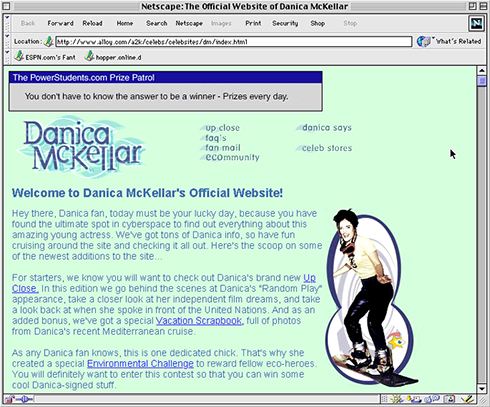Collapse the personal toolbar handle
This screenshot has width=490, height=407.
[x=7, y=57]
